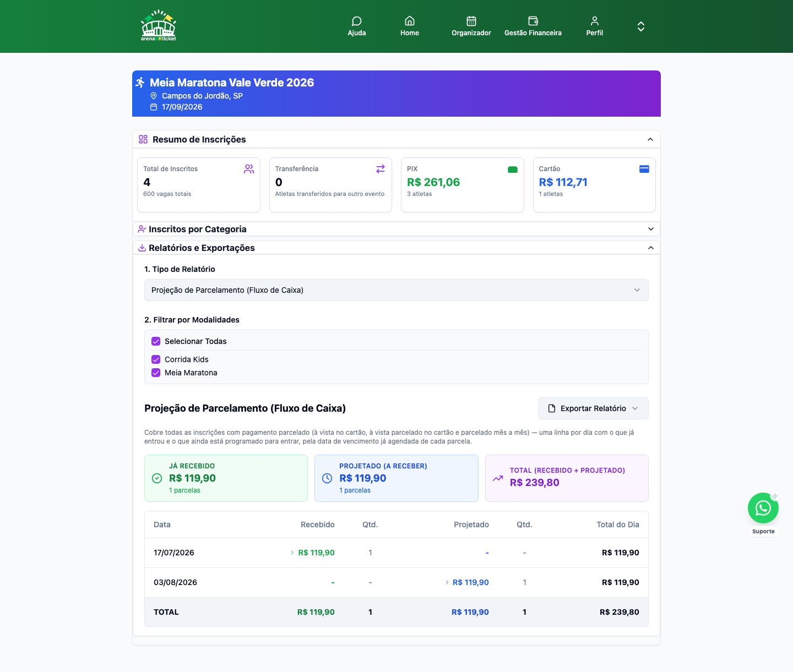This screenshot has height=672, width=793.
Task: Click the download icon of Relatórios e Exportações
Action: coord(142,248)
